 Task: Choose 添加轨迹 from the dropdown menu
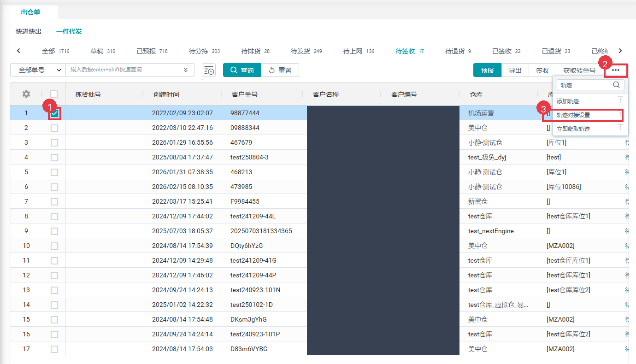point(568,101)
